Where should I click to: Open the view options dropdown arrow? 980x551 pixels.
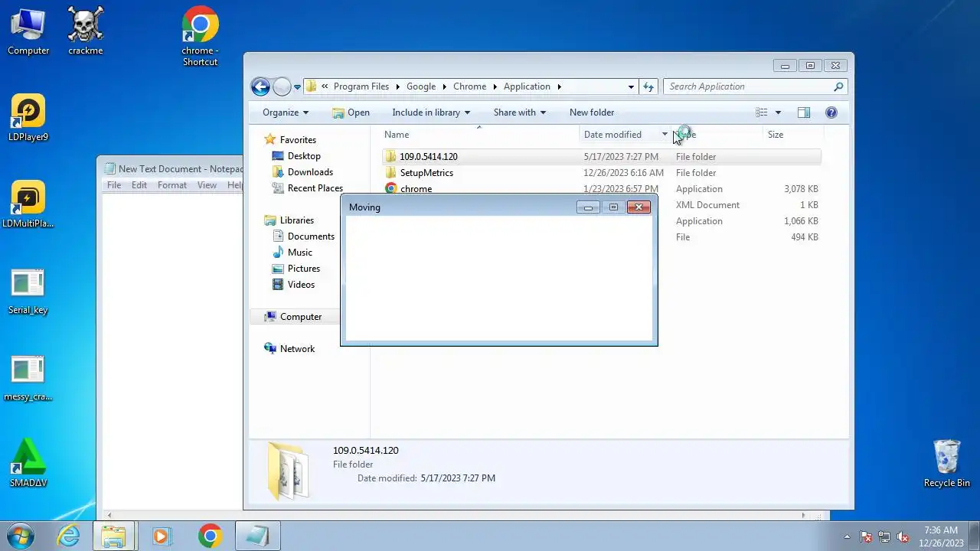[x=778, y=112]
